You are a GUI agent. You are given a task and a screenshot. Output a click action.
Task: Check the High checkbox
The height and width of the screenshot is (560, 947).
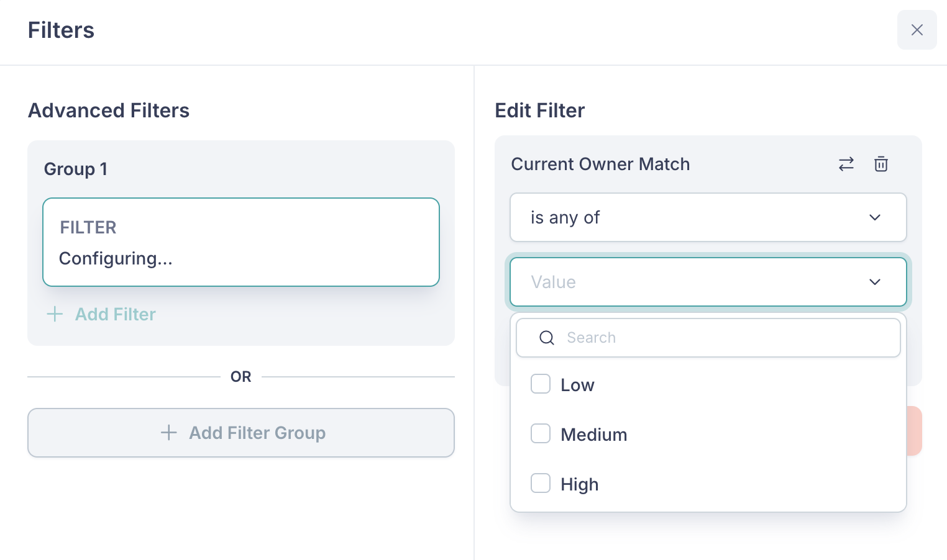[541, 483]
